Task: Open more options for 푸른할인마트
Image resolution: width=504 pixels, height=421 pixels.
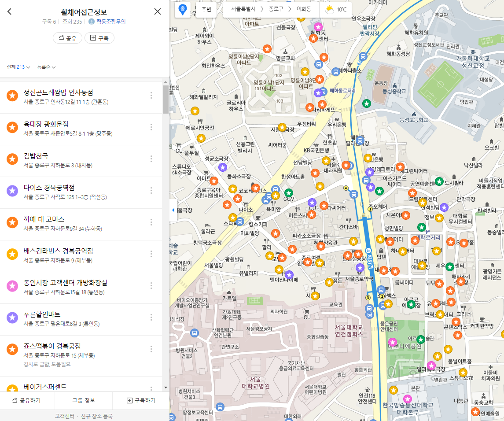Action: 151,318
